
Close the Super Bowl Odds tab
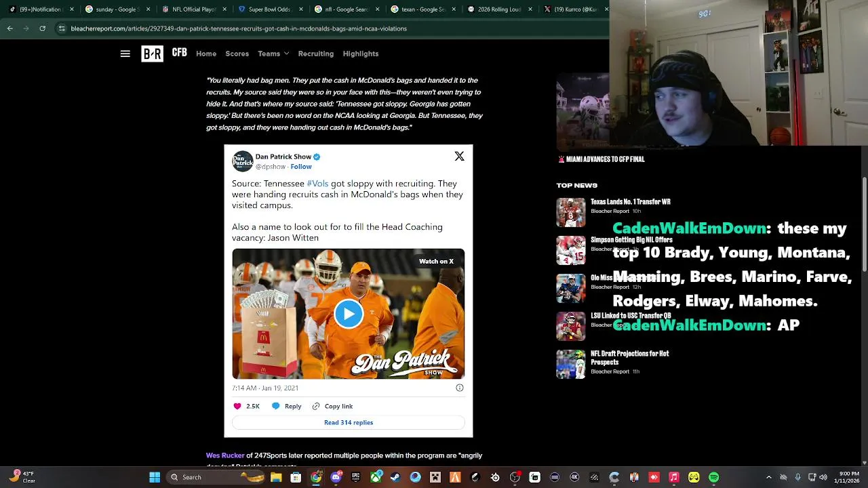[x=300, y=9]
